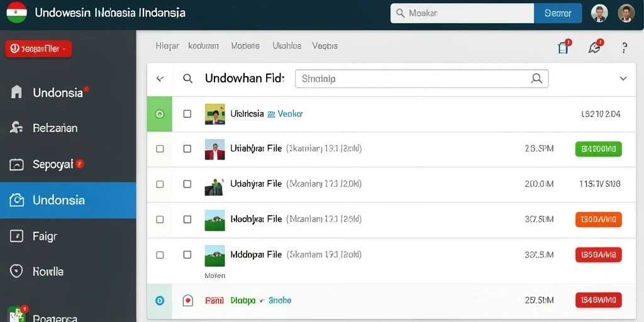The width and height of the screenshot is (644, 322).
Task: Click the Moakan search field in the header
Action: coord(462,13)
